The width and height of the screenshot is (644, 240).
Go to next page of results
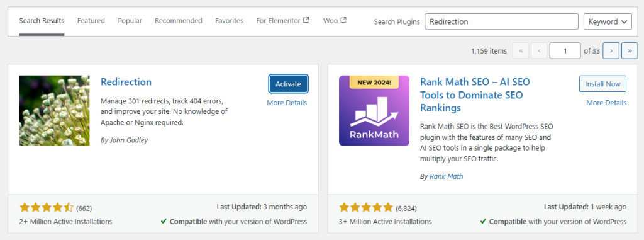pyautogui.click(x=611, y=51)
